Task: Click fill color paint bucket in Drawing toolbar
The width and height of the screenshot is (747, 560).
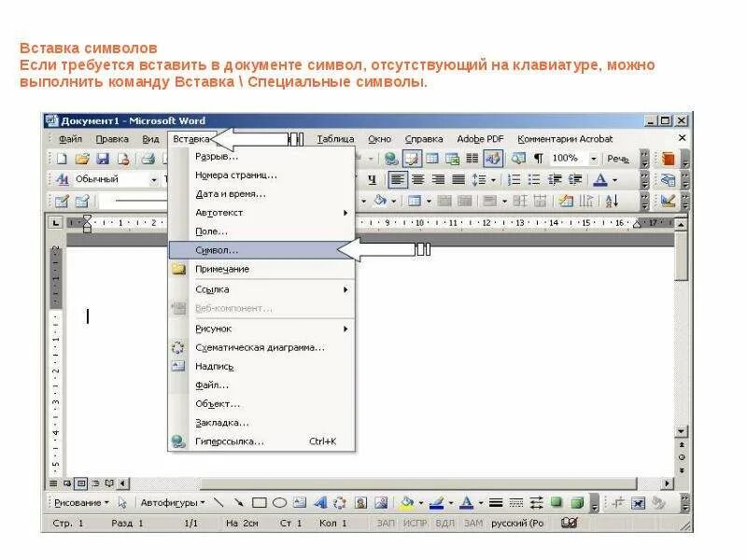Action: point(407,502)
